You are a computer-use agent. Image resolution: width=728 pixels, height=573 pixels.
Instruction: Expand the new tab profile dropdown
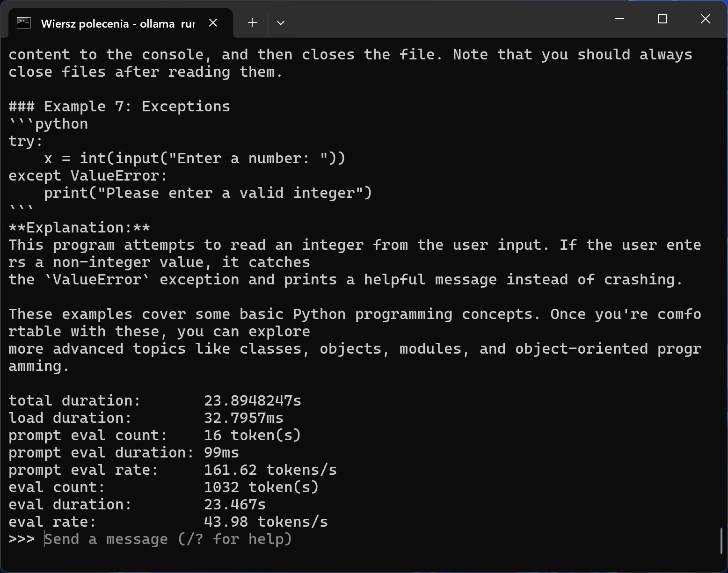tap(281, 23)
